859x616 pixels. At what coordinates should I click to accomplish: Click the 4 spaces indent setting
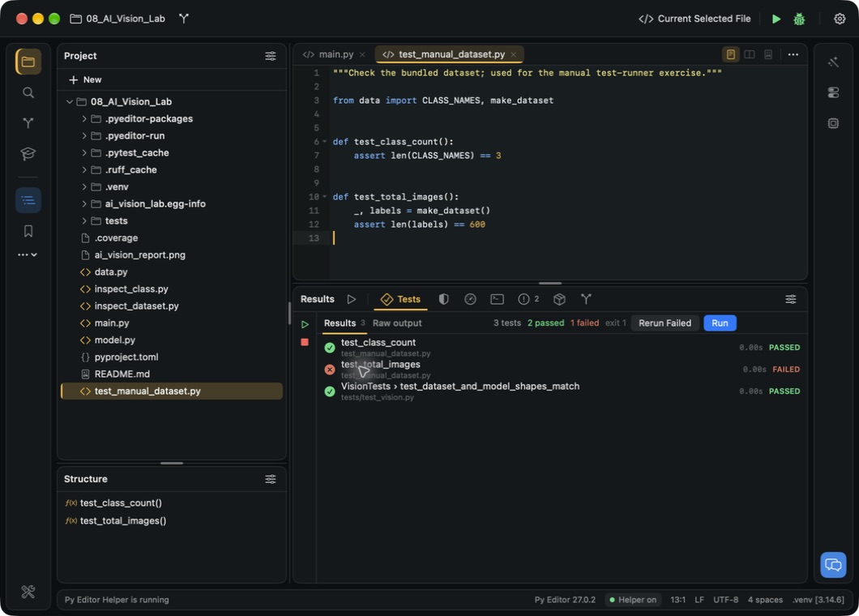(765, 600)
